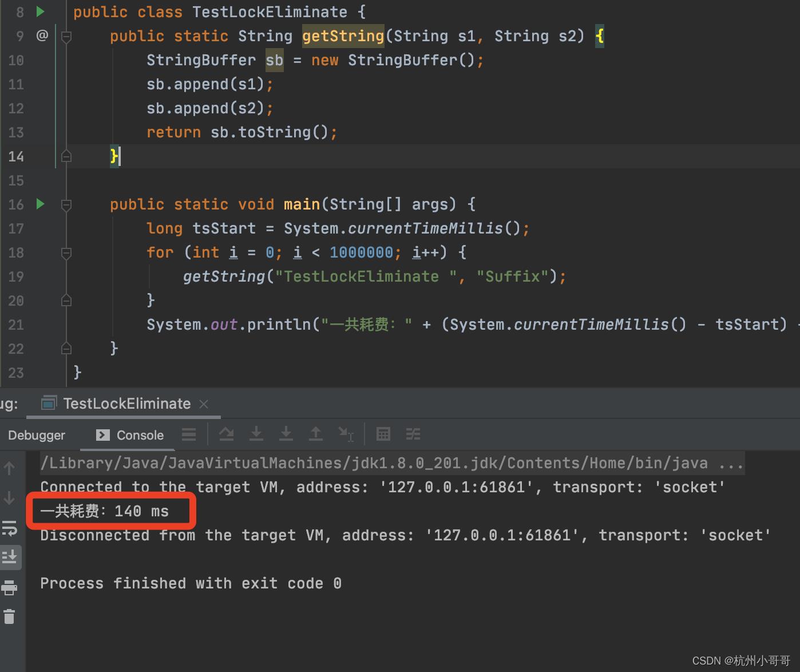Click the run gutter icon beside main method
Image resolution: width=800 pixels, height=672 pixels.
40,204
